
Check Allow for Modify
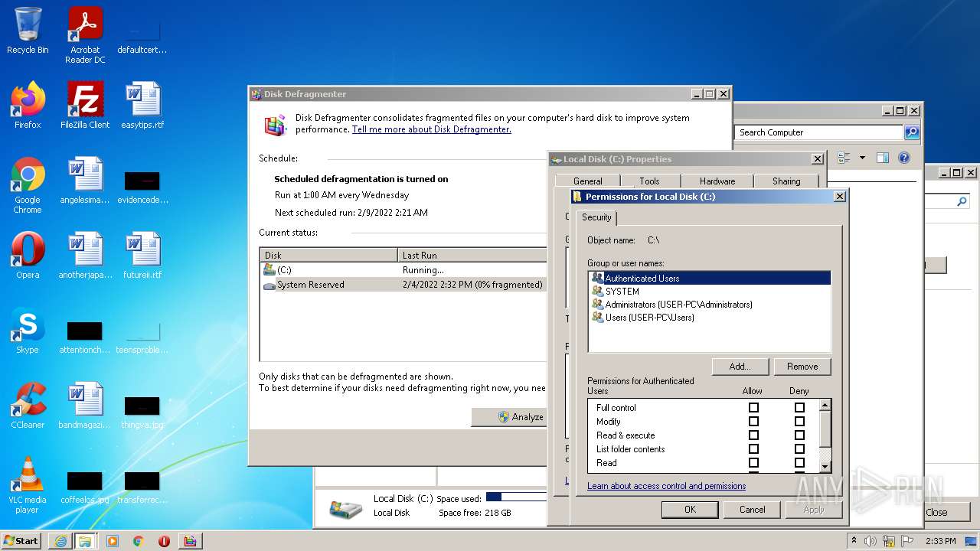coord(753,422)
